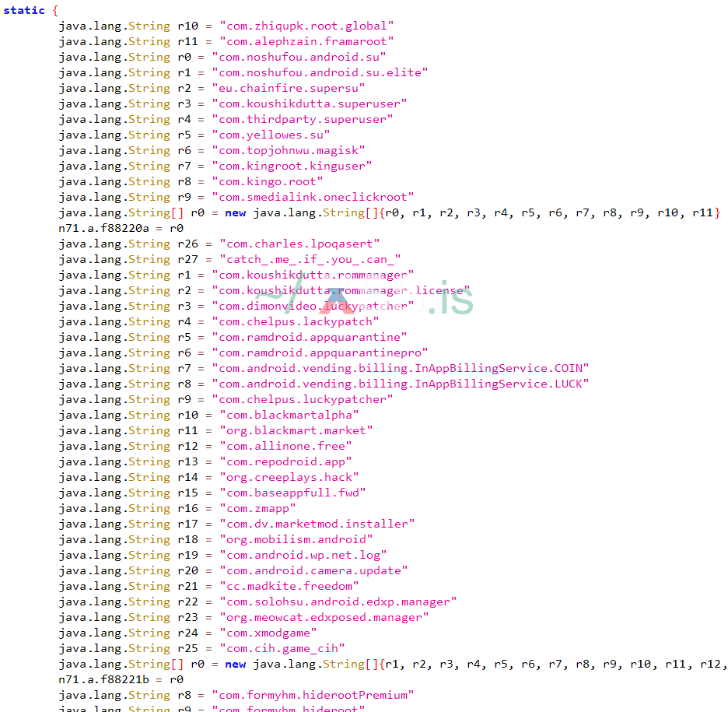Click the "com.blackmartalpha" string
This screenshot has height=712, width=728.
pyautogui.click(x=289, y=416)
